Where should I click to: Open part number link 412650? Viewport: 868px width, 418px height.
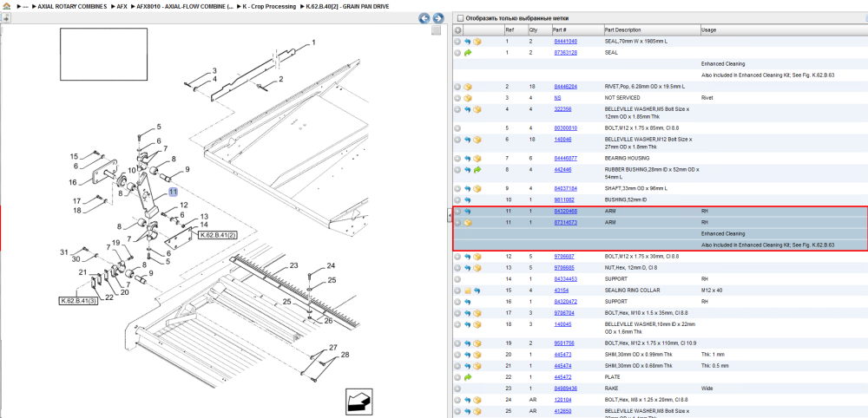(562, 411)
